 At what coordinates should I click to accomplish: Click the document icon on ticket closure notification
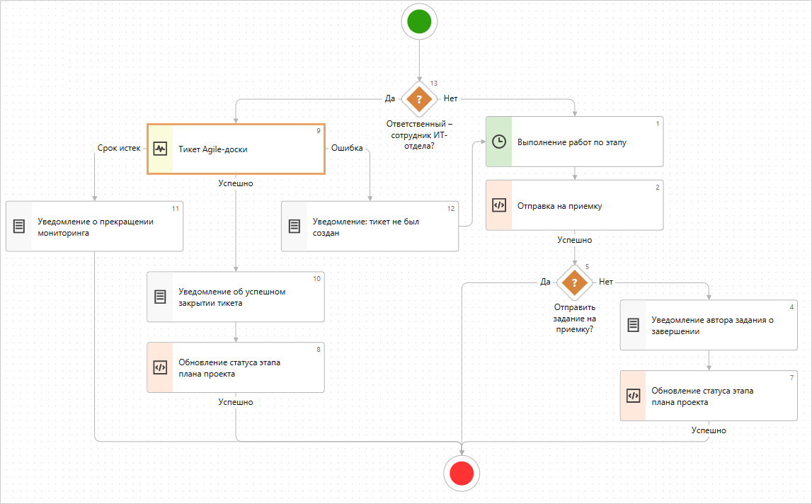(160, 297)
